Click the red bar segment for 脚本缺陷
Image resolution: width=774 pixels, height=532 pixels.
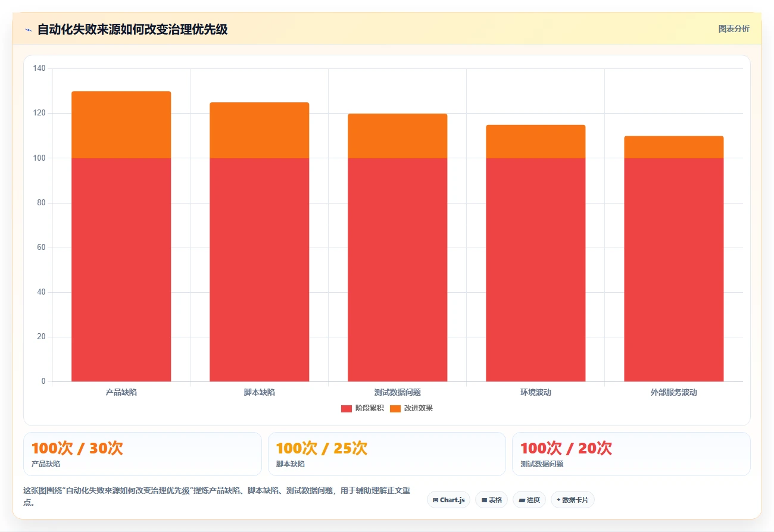(x=260, y=270)
